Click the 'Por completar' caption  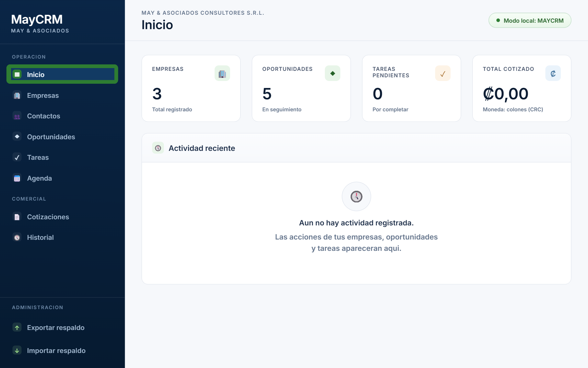[390, 109]
